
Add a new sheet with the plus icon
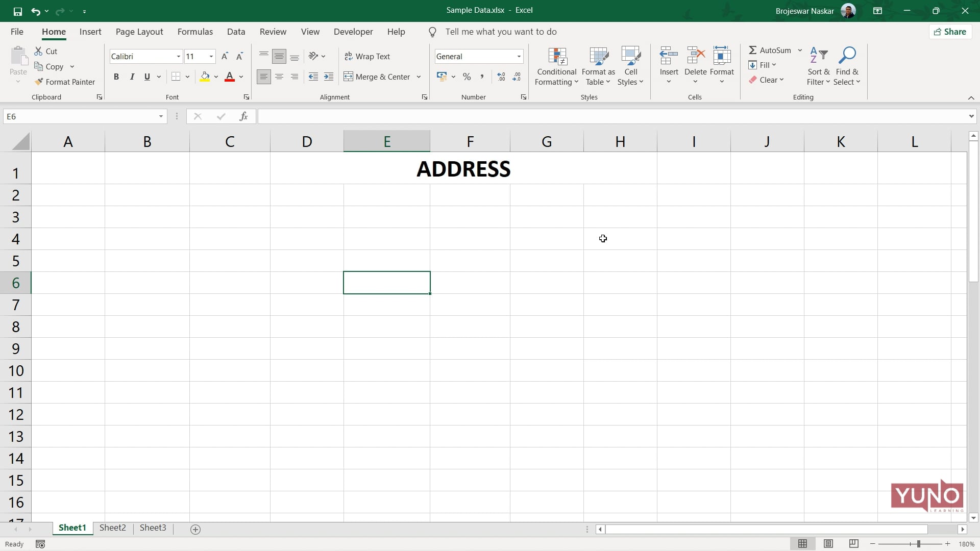pyautogui.click(x=195, y=530)
